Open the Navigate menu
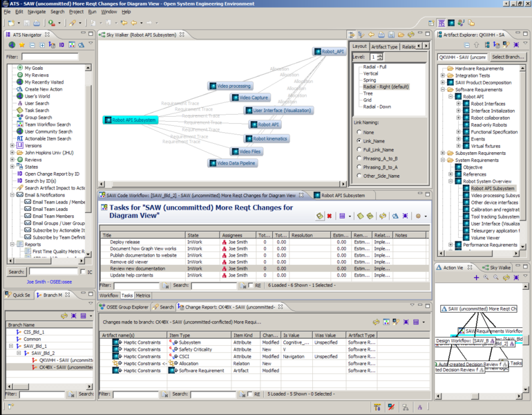Viewport: 532px width, 415px height. (37, 12)
